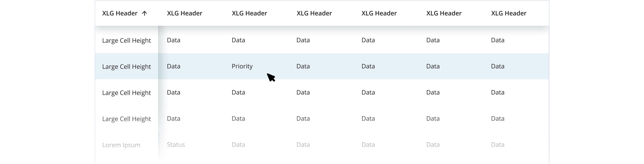This screenshot has height=164, width=644.
Task: Click the last Data cell in the highlighted row
Action: [x=497, y=66]
